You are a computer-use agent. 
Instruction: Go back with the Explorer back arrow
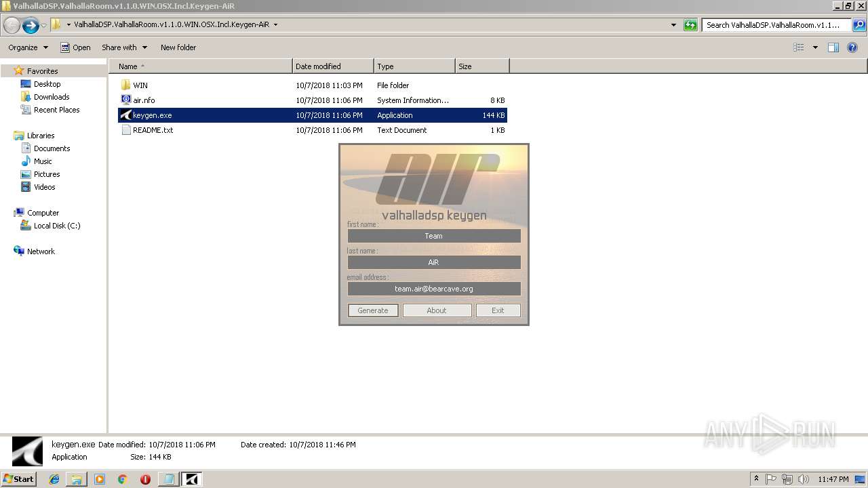[x=12, y=26]
